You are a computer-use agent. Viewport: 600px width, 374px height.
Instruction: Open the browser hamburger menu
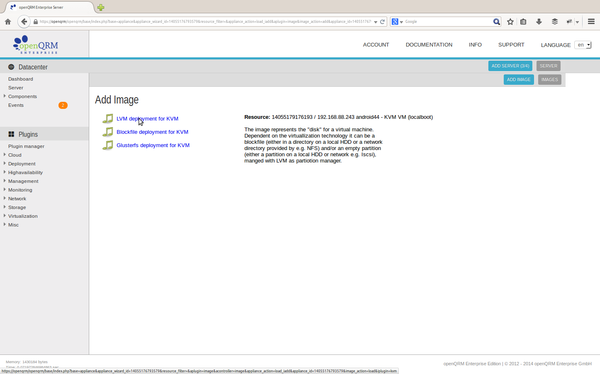click(591, 22)
